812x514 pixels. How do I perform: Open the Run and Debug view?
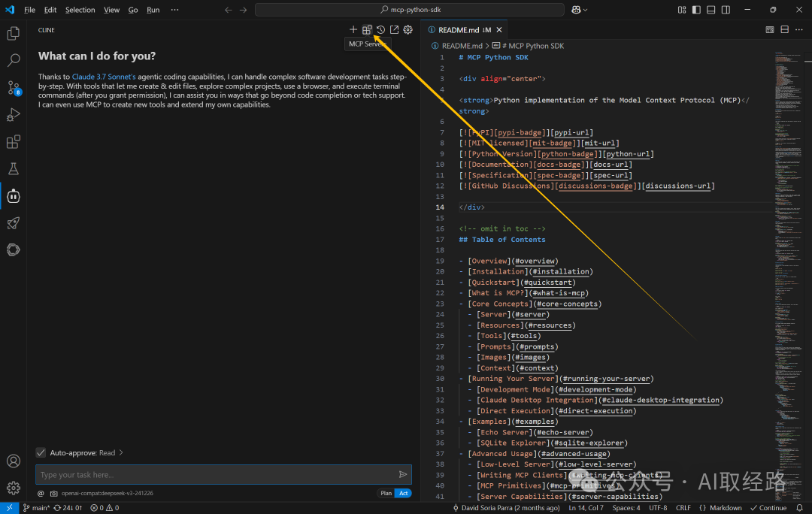click(14, 115)
